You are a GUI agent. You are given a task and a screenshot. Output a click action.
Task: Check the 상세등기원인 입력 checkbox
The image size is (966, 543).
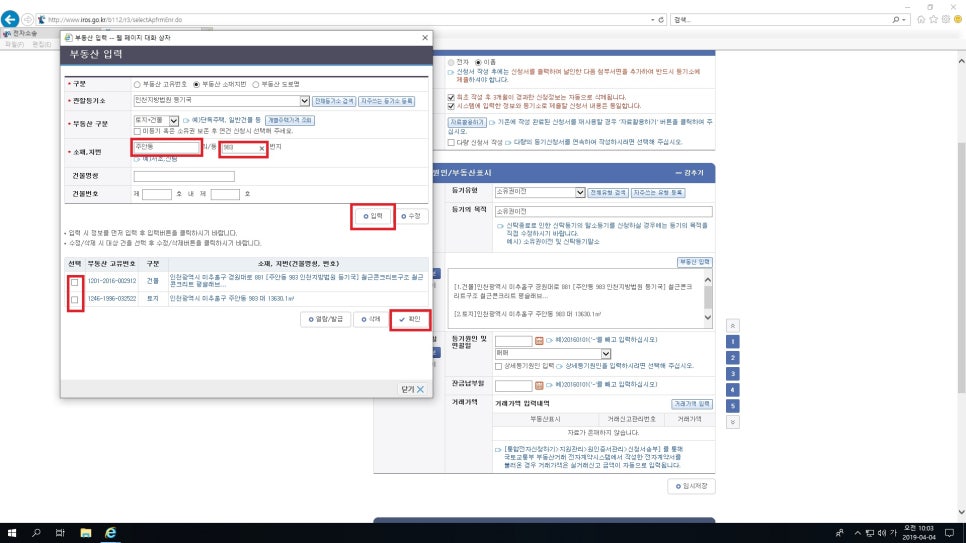(x=498, y=367)
